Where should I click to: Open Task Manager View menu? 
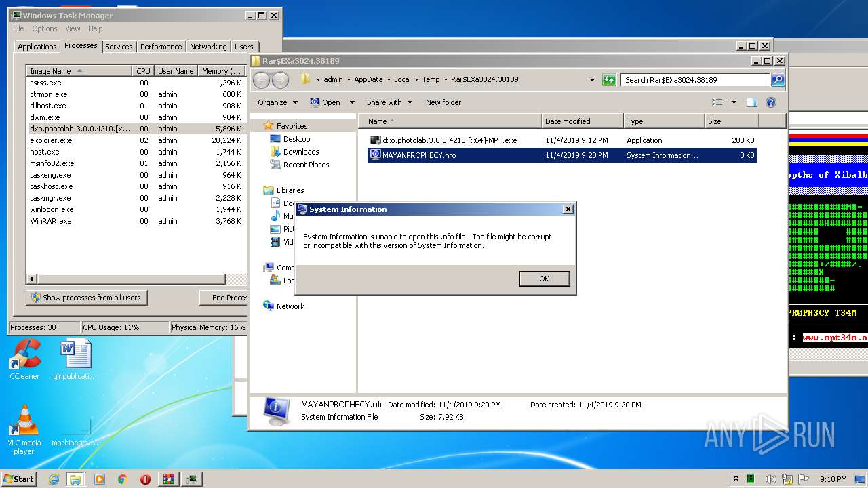73,28
